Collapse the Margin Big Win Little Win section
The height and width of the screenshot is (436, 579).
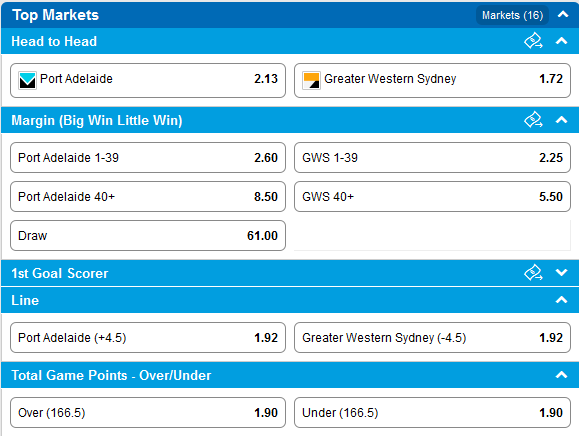pyautogui.click(x=561, y=120)
